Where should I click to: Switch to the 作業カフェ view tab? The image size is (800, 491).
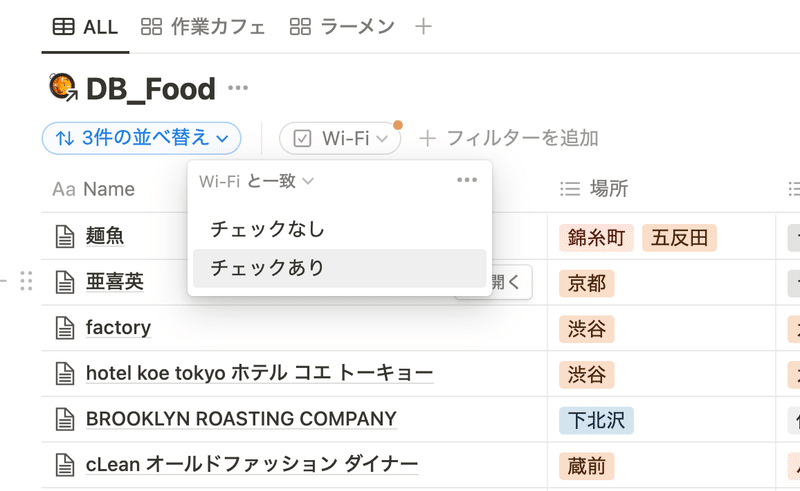(203, 27)
